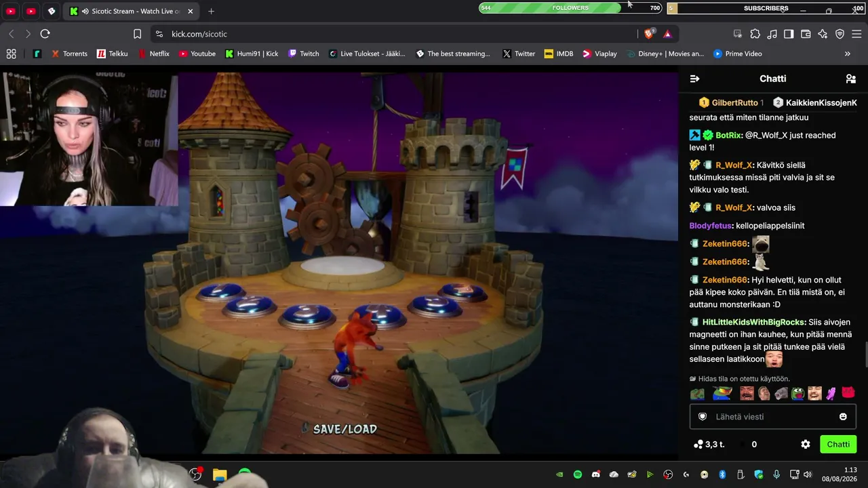868x488 pixels.
Task: Open the emoji picker in message box
Action: (843, 417)
